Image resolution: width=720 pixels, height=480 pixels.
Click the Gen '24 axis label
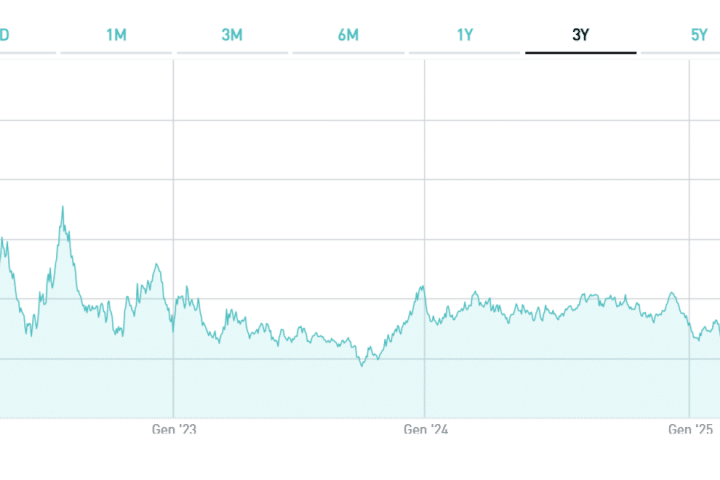tap(425, 429)
